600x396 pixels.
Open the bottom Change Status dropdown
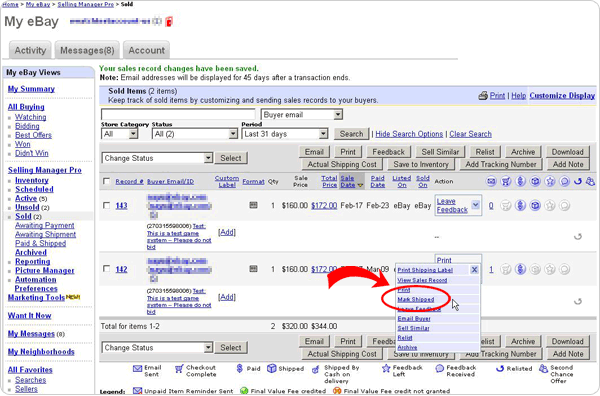click(x=157, y=348)
